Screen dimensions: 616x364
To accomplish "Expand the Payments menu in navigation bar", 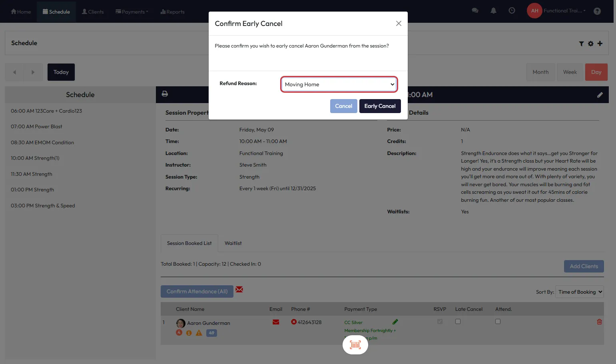I will click(132, 12).
